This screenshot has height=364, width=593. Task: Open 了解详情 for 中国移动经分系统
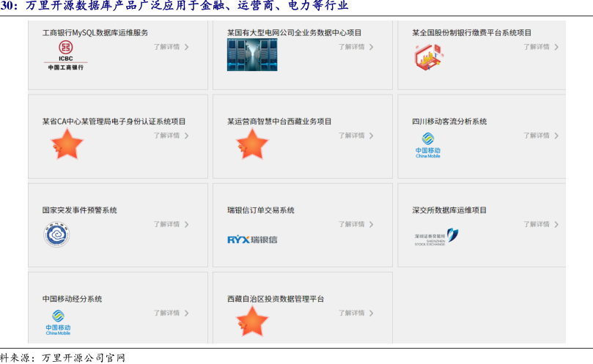166,313
